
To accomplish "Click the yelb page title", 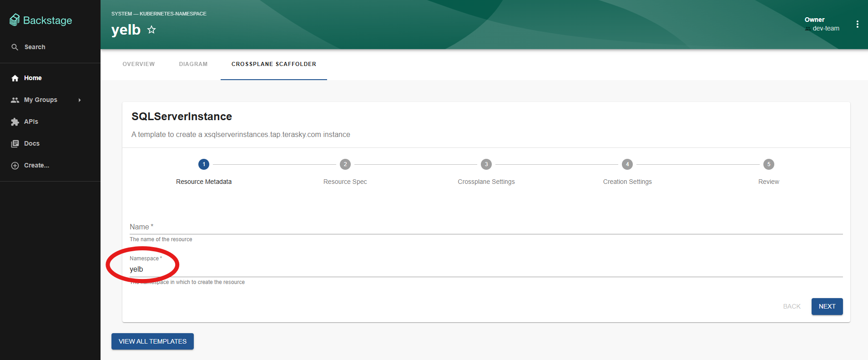I will pos(126,30).
